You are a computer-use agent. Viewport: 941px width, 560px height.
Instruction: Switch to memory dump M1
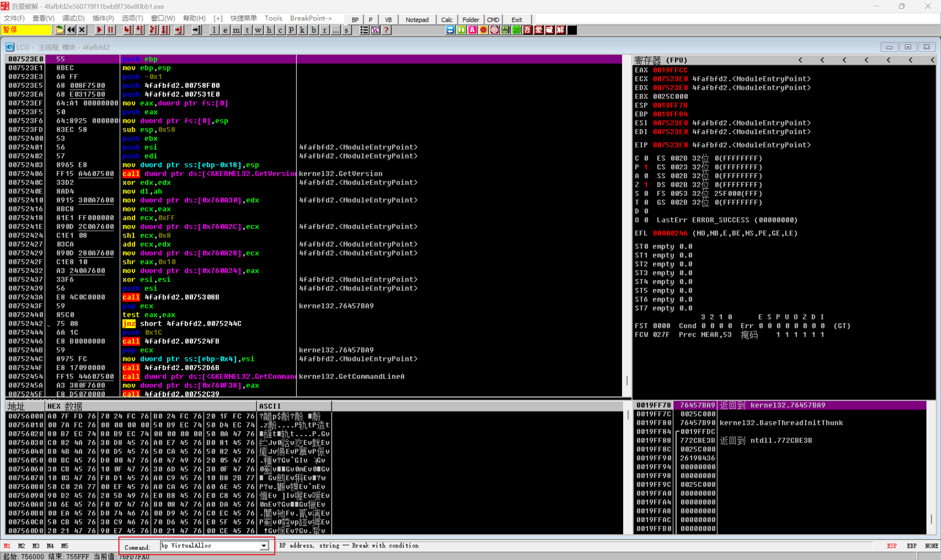[7, 546]
